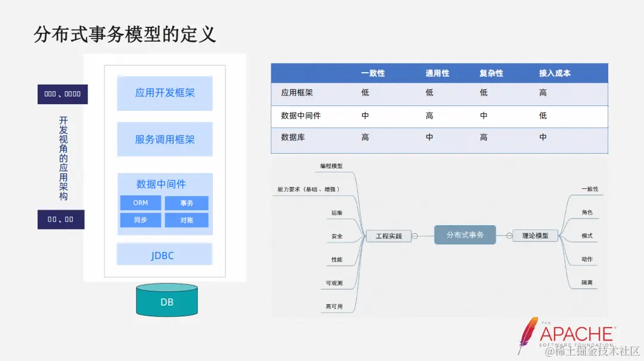This screenshot has height=361, width=644.
Task: Select the DB database cylinder icon
Action: coord(166,301)
